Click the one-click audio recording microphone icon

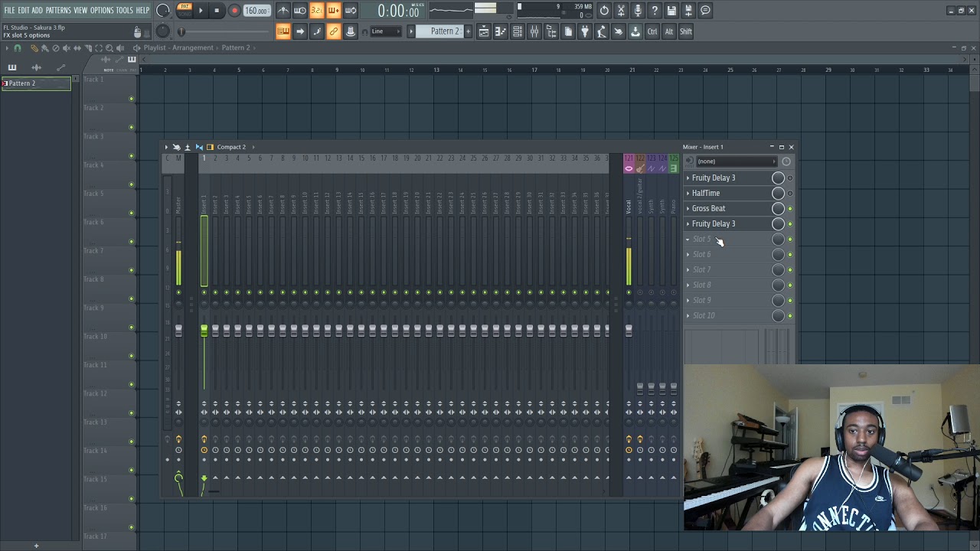(x=638, y=11)
